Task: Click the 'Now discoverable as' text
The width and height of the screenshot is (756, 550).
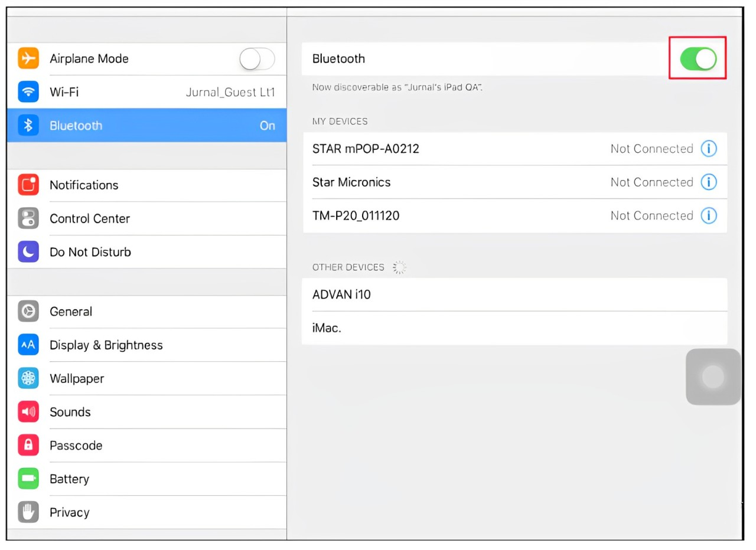Action: (397, 87)
